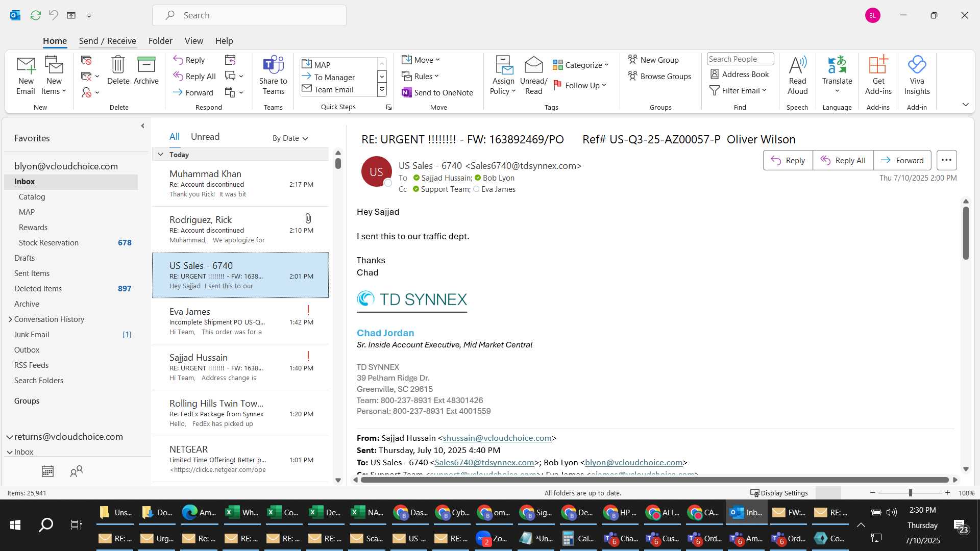Open notification center in system tray

(961, 525)
